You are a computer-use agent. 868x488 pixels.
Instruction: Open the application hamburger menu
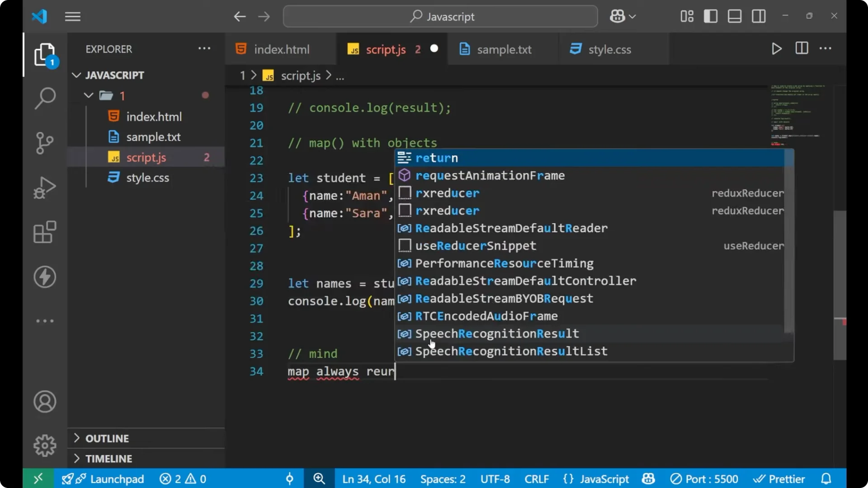[72, 16]
